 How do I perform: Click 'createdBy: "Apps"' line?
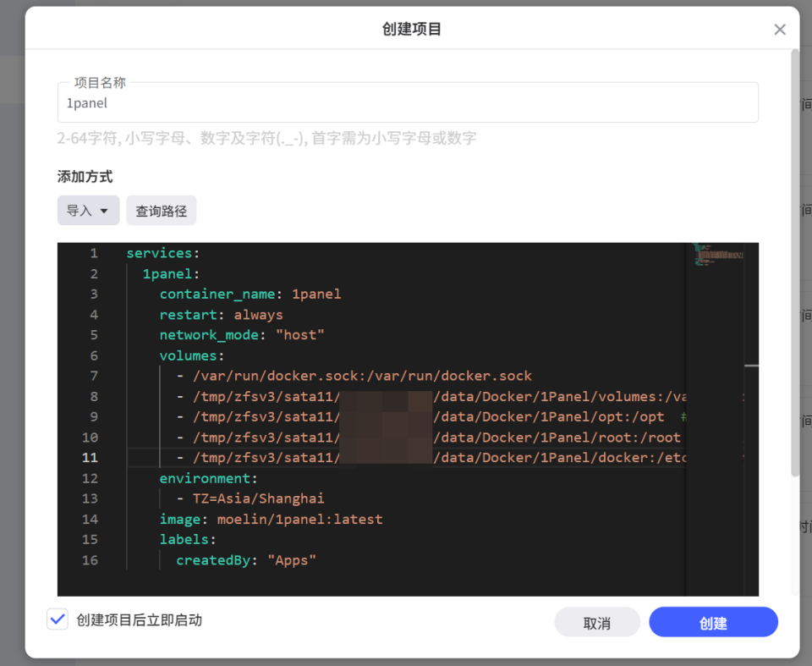pyautogui.click(x=246, y=560)
